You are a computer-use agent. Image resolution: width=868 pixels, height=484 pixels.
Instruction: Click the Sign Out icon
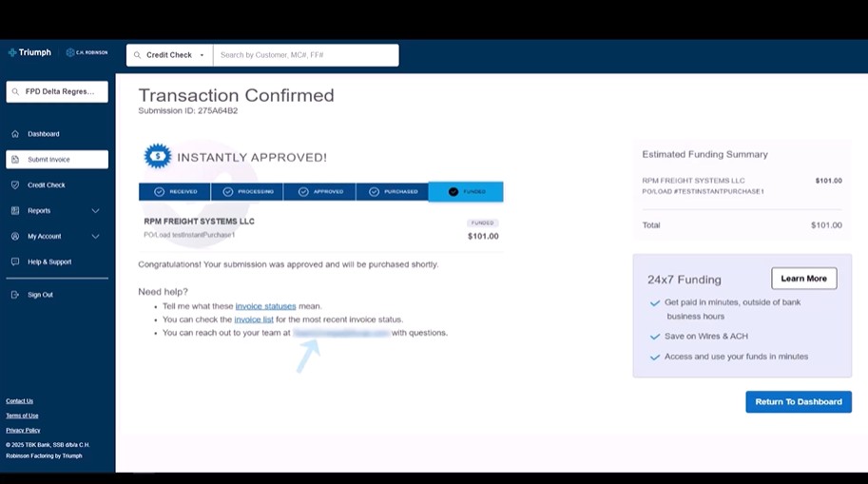pos(15,295)
